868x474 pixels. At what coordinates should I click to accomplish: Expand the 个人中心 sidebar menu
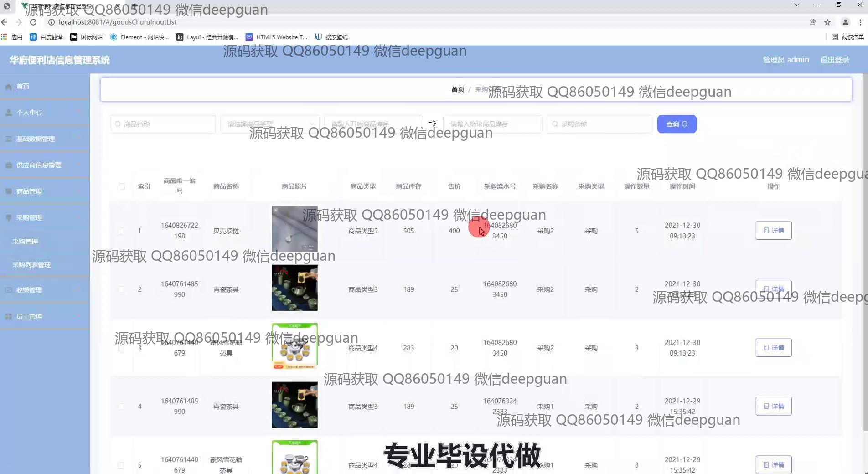click(45, 113)
